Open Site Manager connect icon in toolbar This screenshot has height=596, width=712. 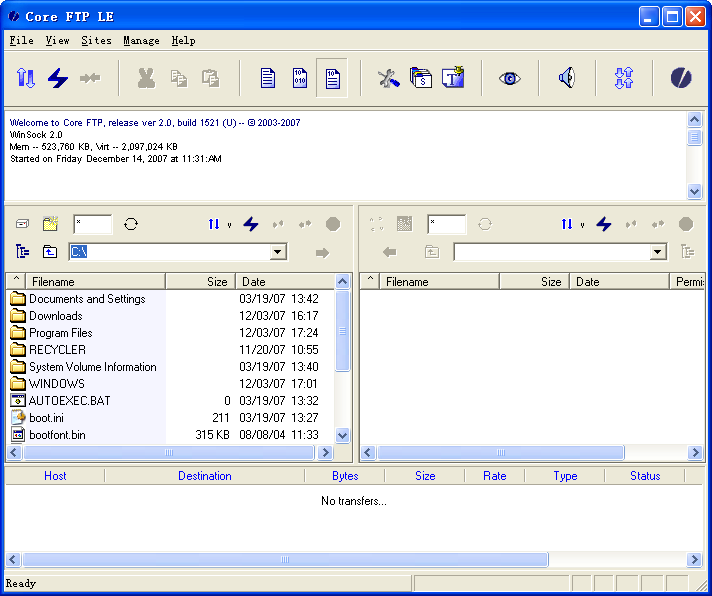pos(26,78)
